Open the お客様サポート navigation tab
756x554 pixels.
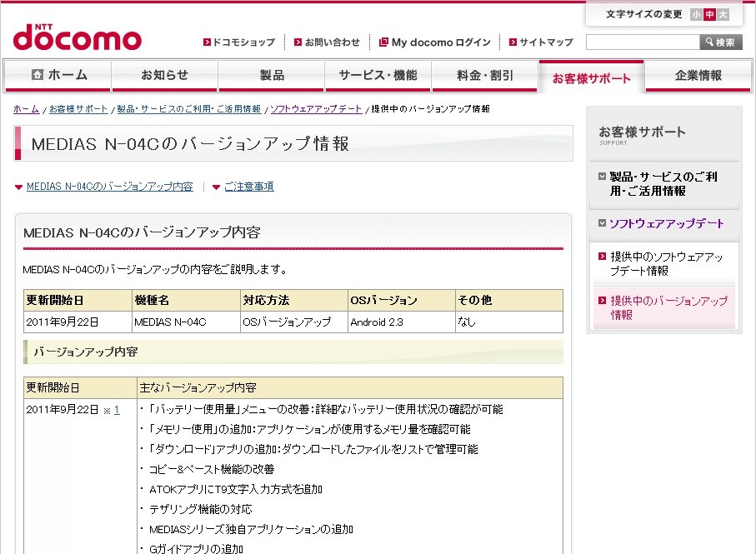[x=591, y=77]
